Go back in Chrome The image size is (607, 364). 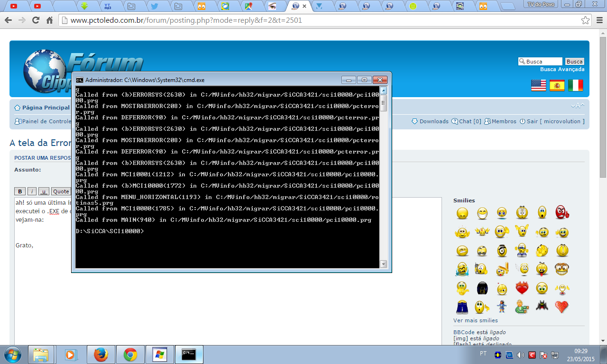coord(8,20)
